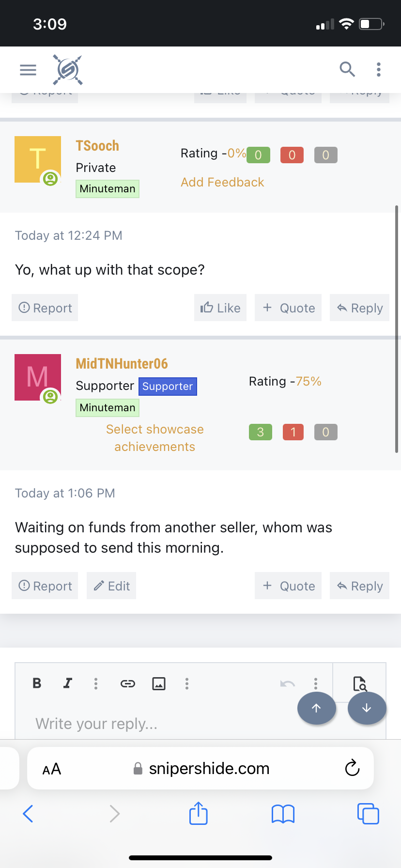Viewport: 401px width, 868px height.
Task: Toggle italic formatting in reply editor
Action: [x=68, y=683]
